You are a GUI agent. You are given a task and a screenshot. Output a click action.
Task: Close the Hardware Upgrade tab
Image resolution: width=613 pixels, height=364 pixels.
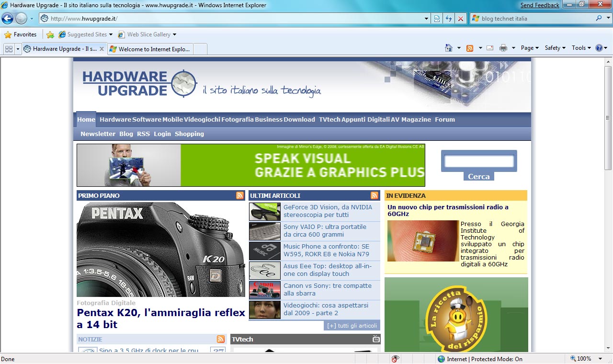(102, 49)
